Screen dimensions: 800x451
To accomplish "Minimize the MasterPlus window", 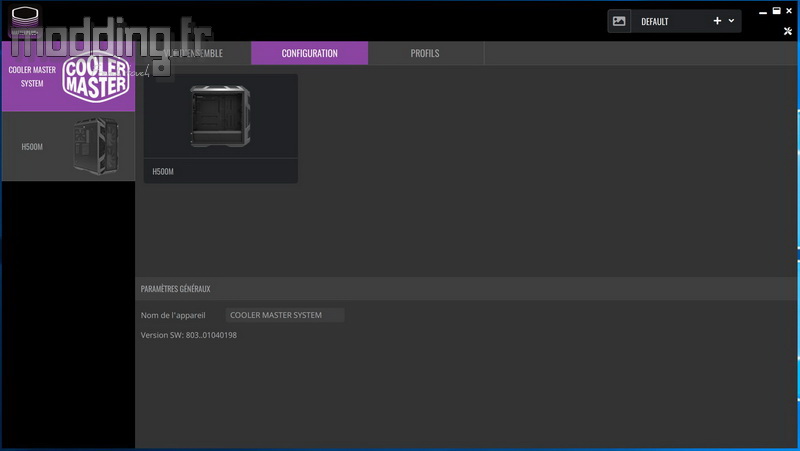I will point(763,12).
